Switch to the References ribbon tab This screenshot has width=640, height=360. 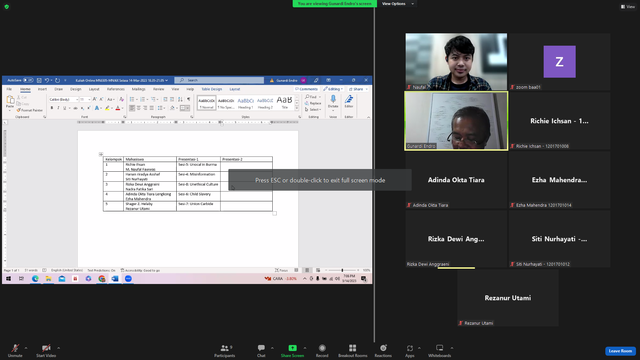tap(116, 89)
